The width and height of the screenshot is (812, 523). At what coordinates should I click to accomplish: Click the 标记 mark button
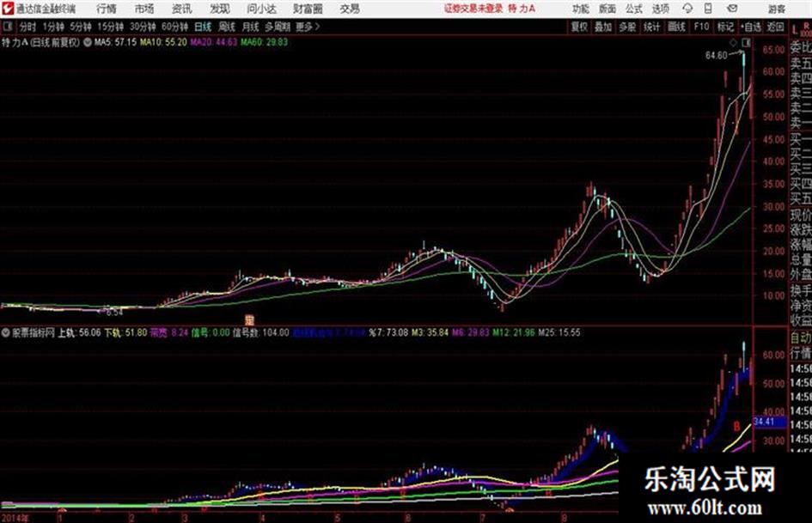click(725, 27)
